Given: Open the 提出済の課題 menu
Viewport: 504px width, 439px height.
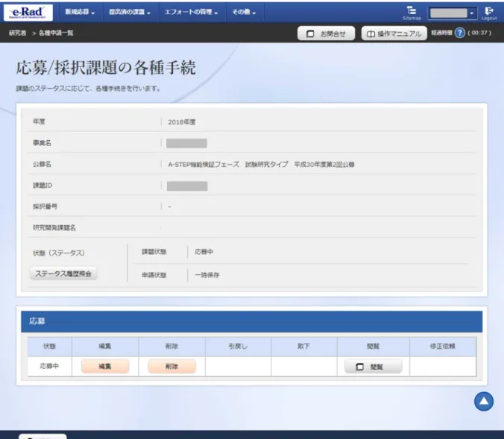Looking at the screenshot, I should [x=130, y=12].
